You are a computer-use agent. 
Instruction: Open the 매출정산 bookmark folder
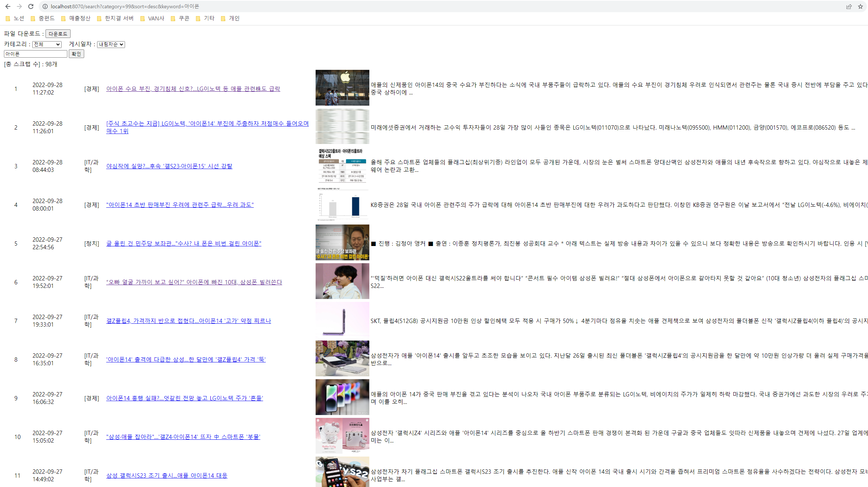(76, 18)
